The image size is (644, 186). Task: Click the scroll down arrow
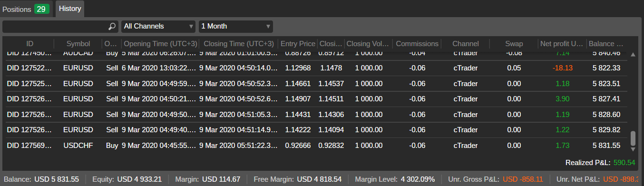coord(633,150)
